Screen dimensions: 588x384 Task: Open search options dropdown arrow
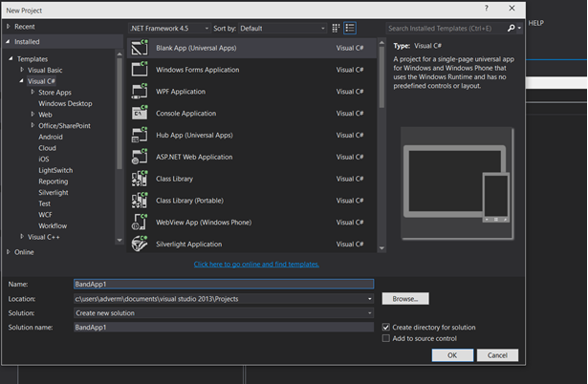click(519, 28)
